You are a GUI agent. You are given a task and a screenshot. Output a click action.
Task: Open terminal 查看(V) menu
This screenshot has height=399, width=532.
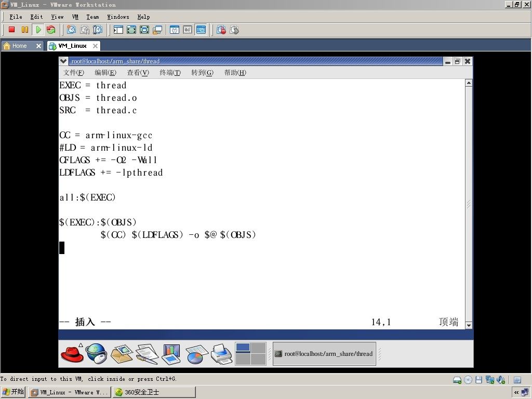138,73
